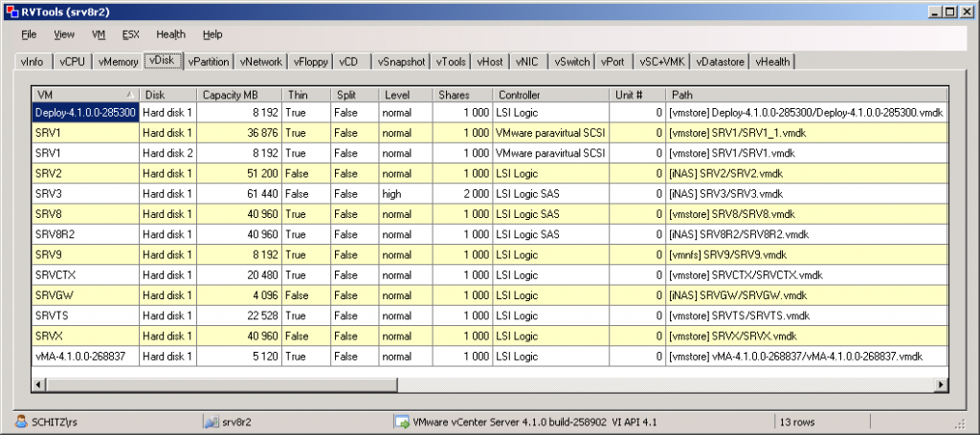Select the SRV2 VM cell
The height and width of the screenshot is (435, 980).
[85, 173]
